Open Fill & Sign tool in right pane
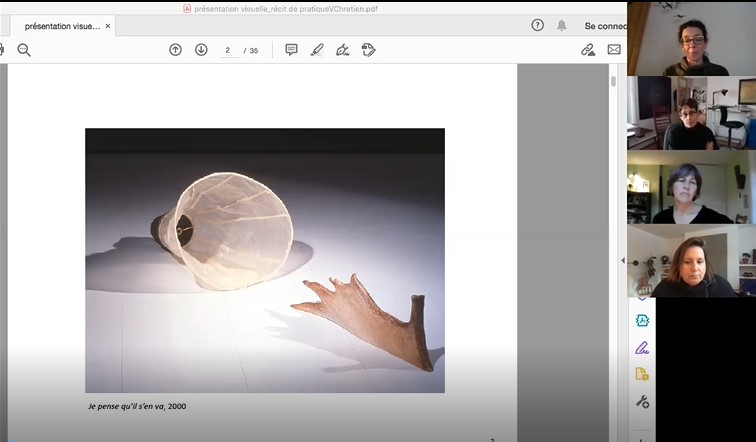Image resolution: width=756 pixels, height=442 pixels. tap(642, 348)
